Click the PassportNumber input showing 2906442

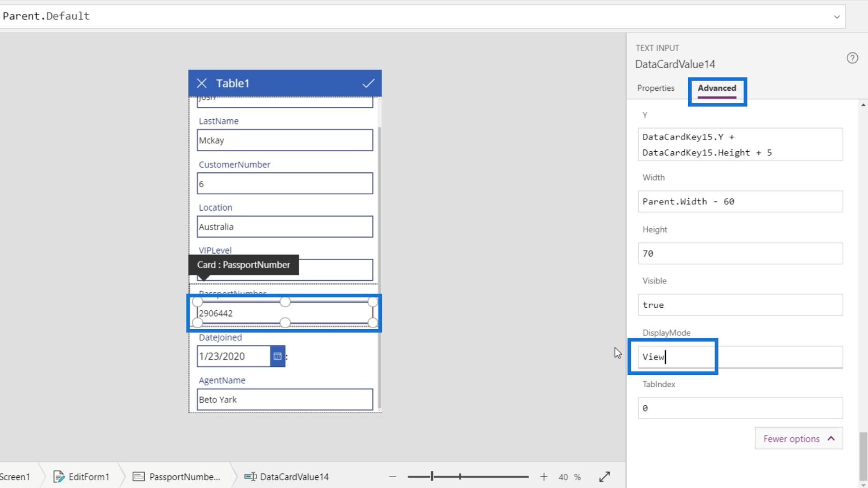point(285,313)
